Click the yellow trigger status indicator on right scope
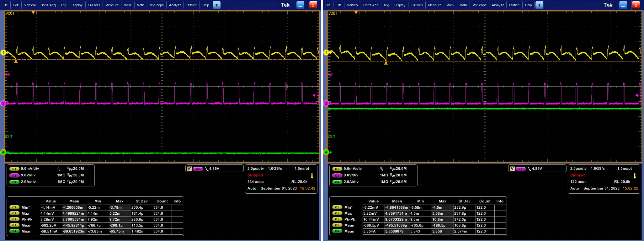The image size is (644, 241). click(x=635, y=176)
